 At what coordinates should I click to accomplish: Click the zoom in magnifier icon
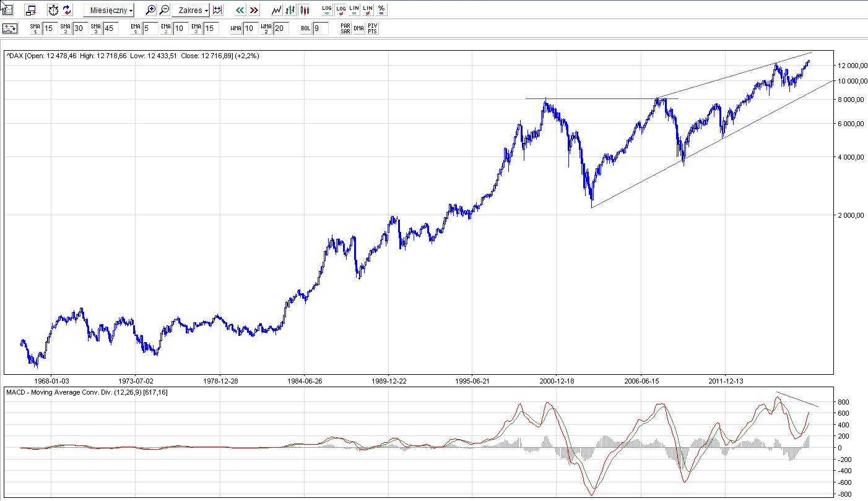pos(150,10)
